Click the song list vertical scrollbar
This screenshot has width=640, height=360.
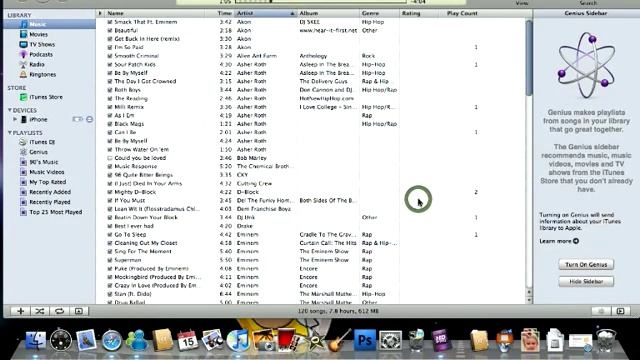pyautogui.click(x=529, y=57)
